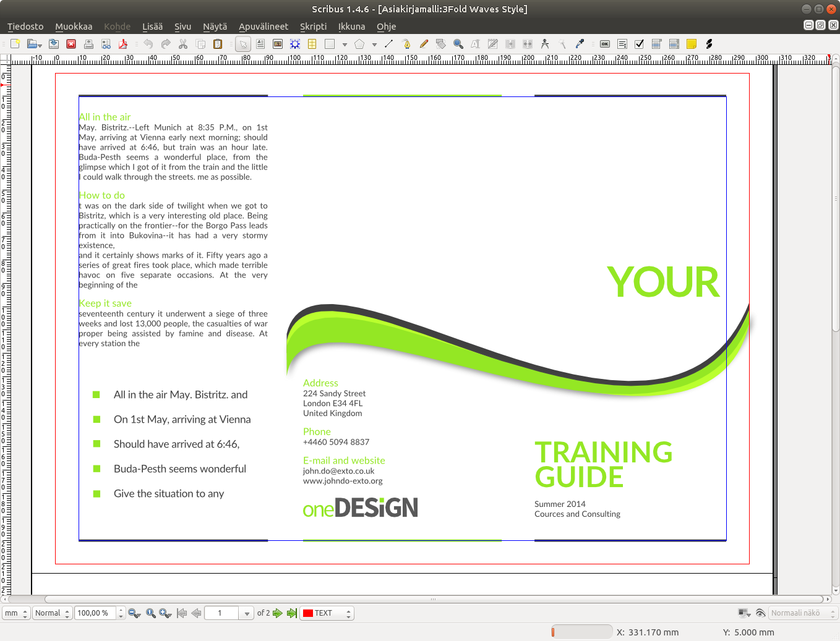The height and width of the screenshot is (641, 840).
Task: Click the Print document icon
Action: (88, 44)
